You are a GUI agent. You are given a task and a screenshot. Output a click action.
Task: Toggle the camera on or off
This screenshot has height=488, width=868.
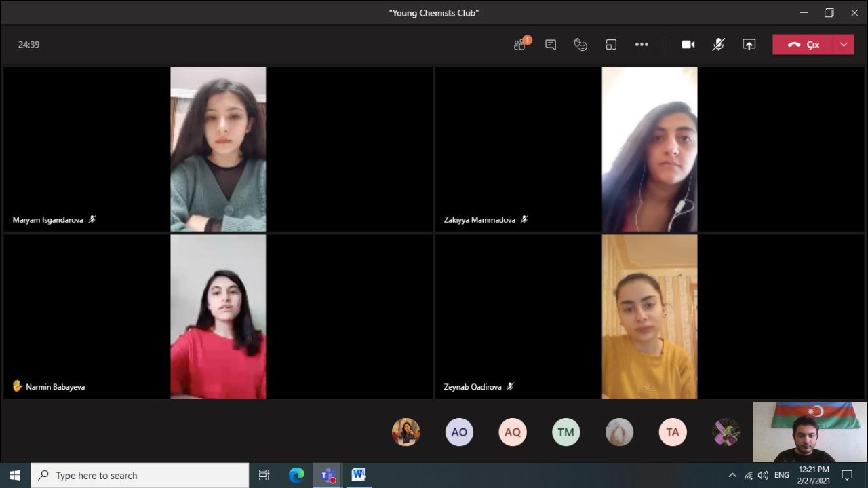pos(688,45)
